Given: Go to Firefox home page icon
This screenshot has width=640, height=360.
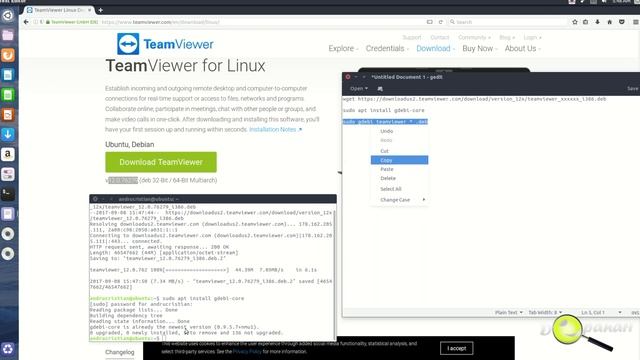Looking at the screenshot, I should pos(610,22).
